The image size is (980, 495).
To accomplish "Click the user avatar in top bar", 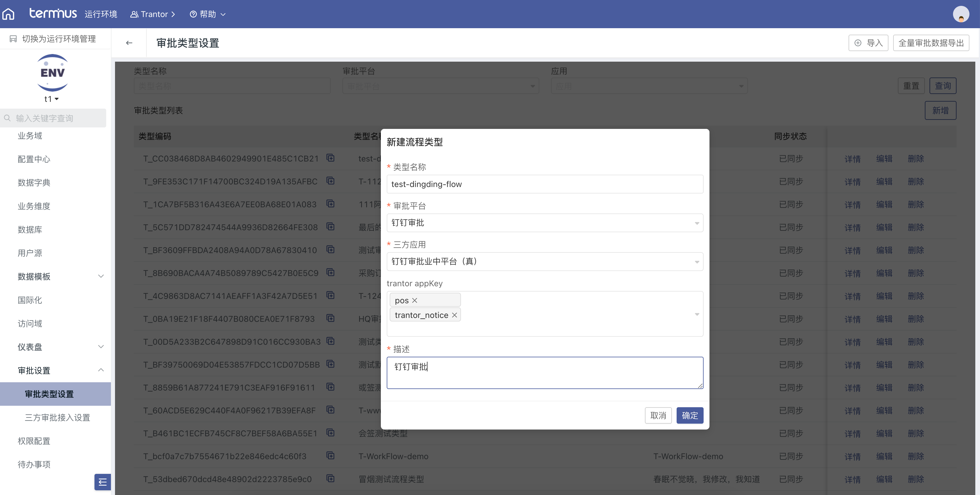I will [x=961, y=14].
